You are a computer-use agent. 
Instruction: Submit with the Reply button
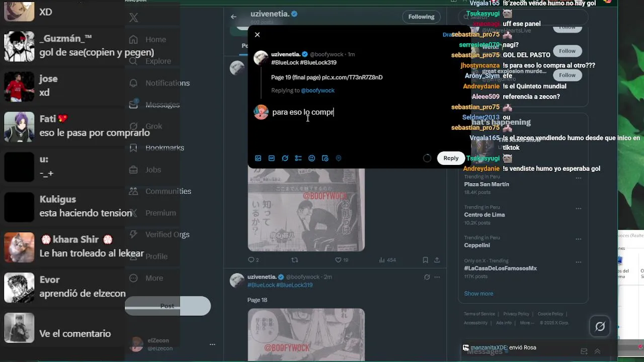pos(451,158)
